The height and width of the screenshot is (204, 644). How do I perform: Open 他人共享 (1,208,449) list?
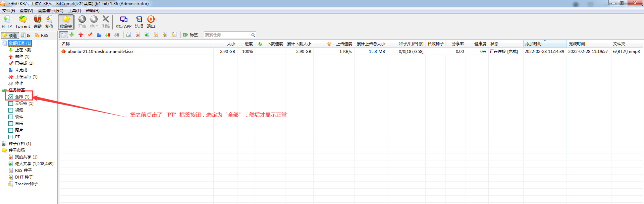(x=34, y=164)
